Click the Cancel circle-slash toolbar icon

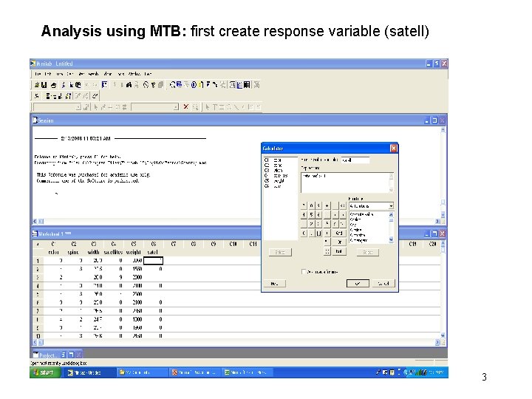coord(146,85)
